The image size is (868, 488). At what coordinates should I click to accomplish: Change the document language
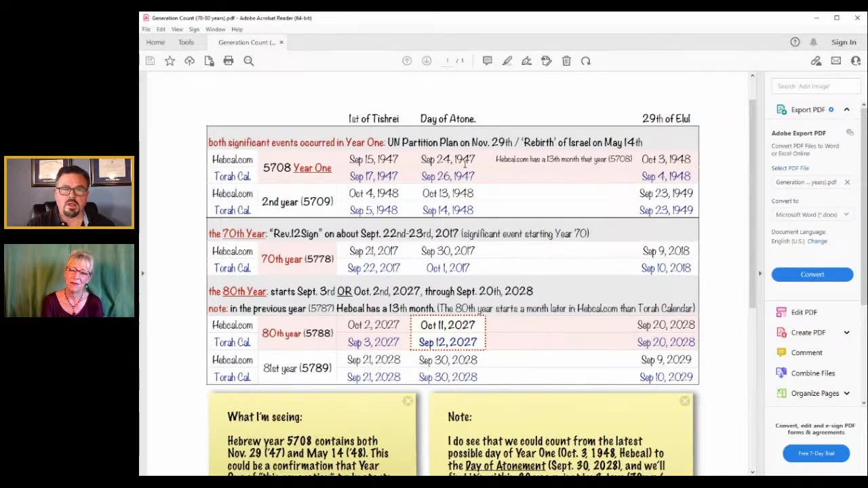tap(817, 241)
